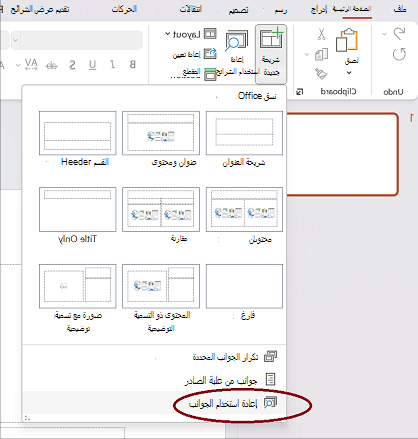Screen dimensions: 418x439
Task: Choose the محتويان two content layout
Action: [x=244, y=209]
